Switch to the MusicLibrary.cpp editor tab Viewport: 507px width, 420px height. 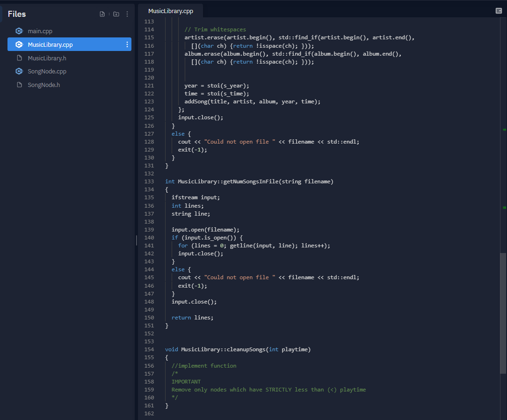coord(170,11)
